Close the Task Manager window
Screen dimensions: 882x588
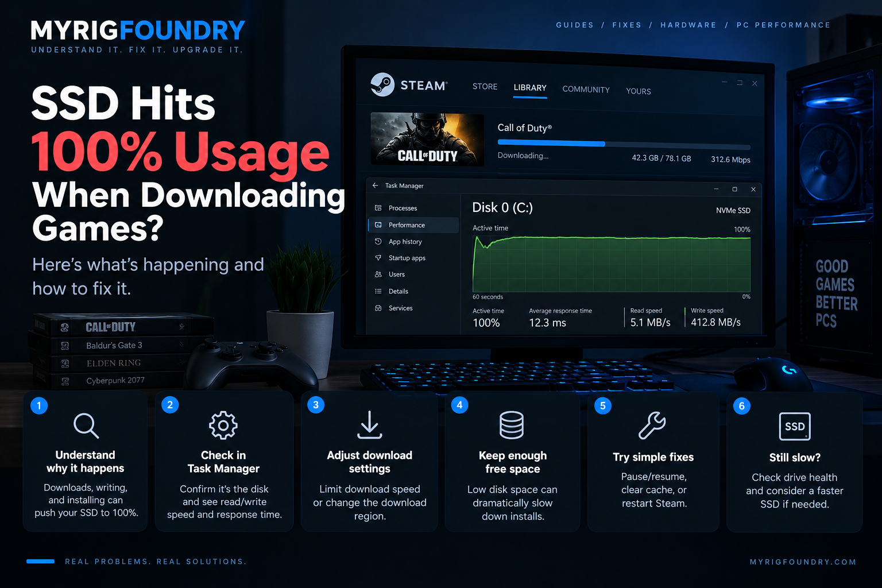click(x=753, y=189)
